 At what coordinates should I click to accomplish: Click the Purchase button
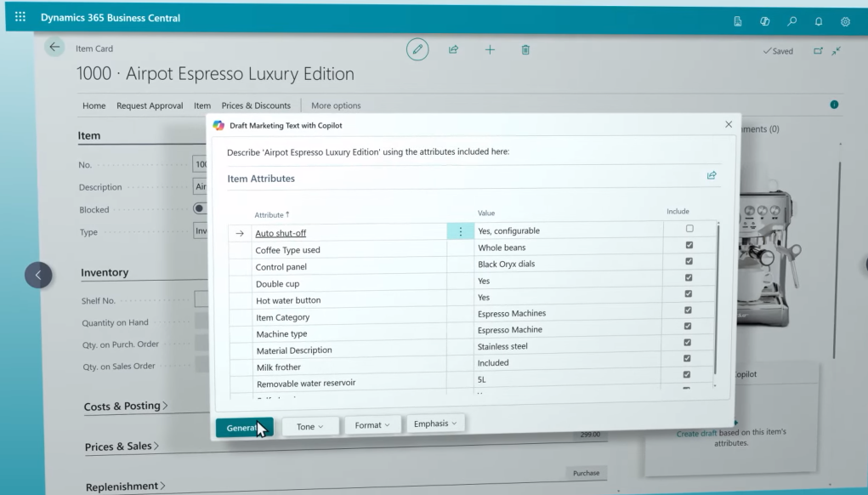point(587,473)
